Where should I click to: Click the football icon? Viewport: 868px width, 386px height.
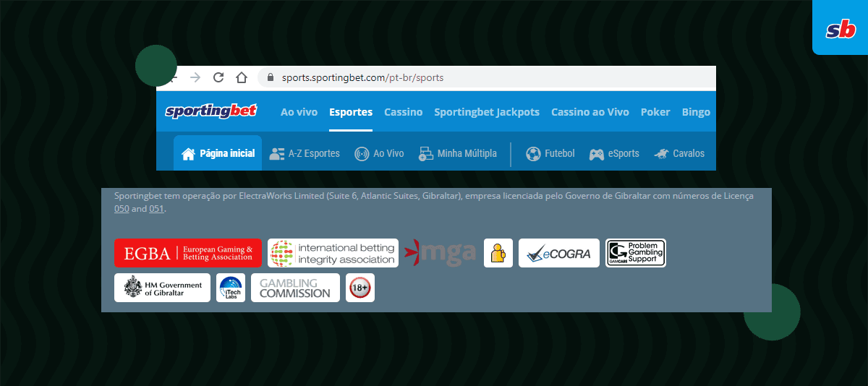click(533, 153)
